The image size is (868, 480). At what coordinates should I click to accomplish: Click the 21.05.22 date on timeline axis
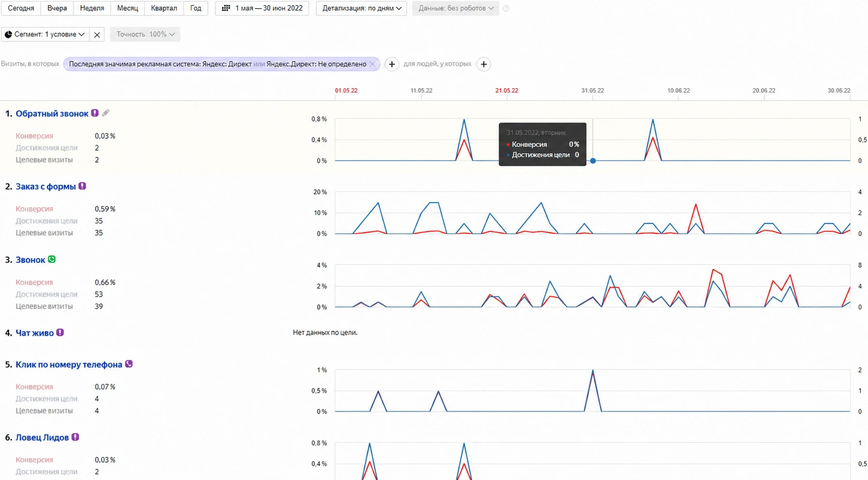(x=507, y=90)
